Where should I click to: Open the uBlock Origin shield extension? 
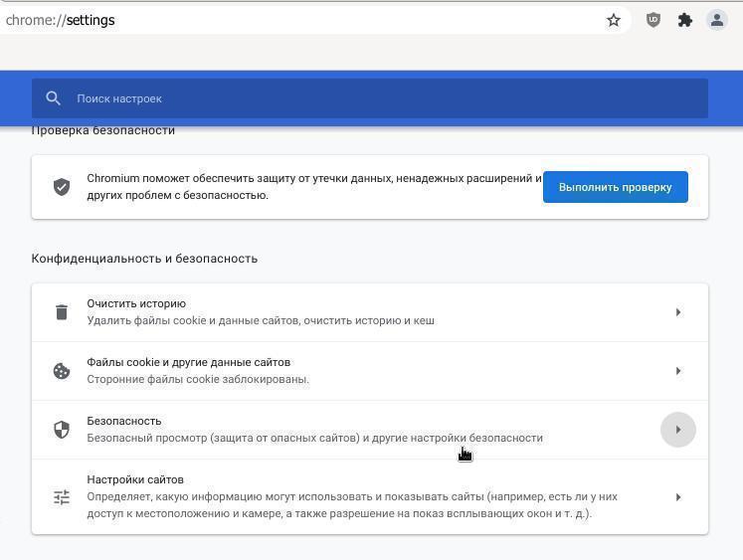[652, 20]
